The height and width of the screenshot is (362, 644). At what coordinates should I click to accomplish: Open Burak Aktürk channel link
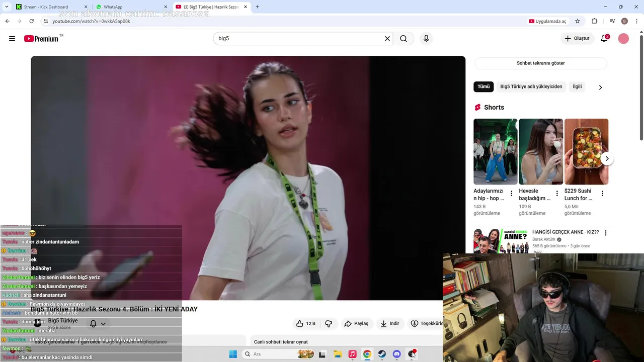point(544,239)
